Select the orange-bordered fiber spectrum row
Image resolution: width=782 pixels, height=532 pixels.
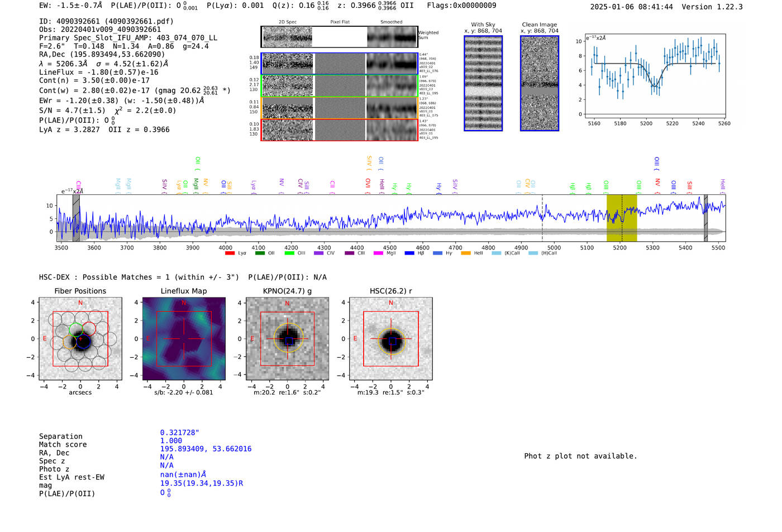[x=340, y=108]
